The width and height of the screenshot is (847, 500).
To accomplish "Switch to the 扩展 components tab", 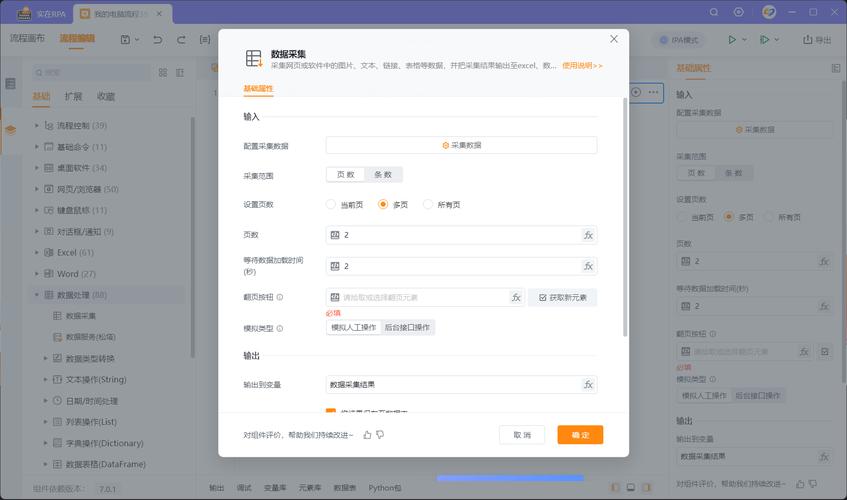I will [x=73, y=96].
